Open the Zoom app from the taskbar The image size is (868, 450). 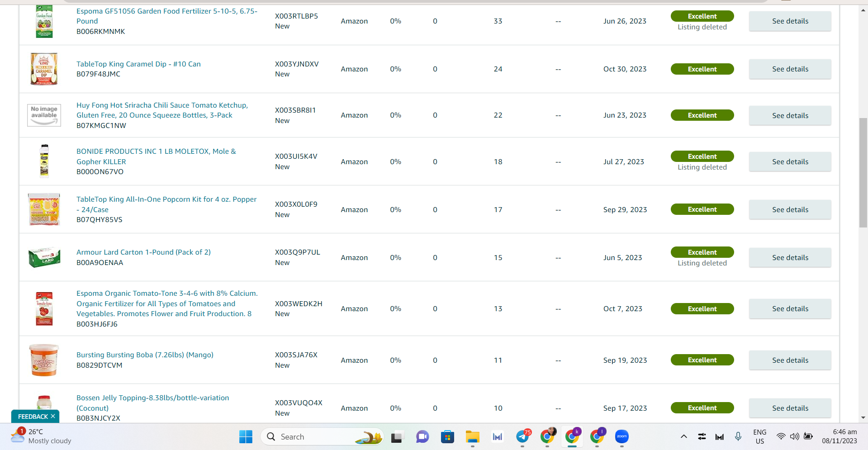(622, 436)
